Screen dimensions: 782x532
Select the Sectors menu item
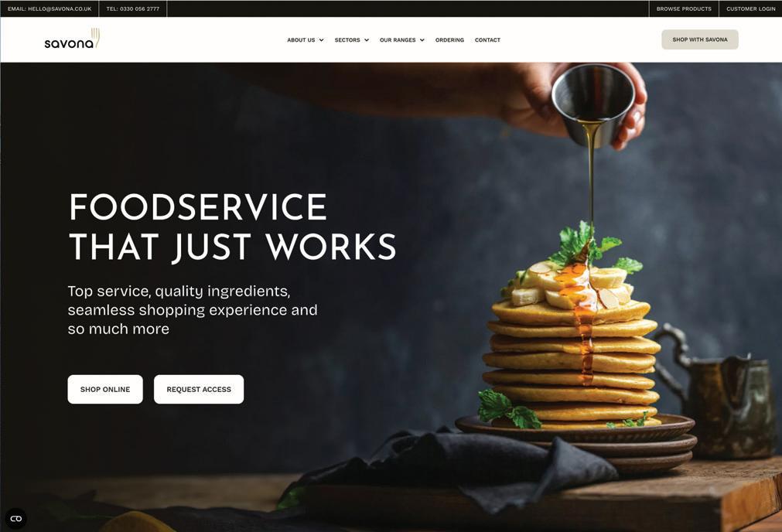point(347,40)
